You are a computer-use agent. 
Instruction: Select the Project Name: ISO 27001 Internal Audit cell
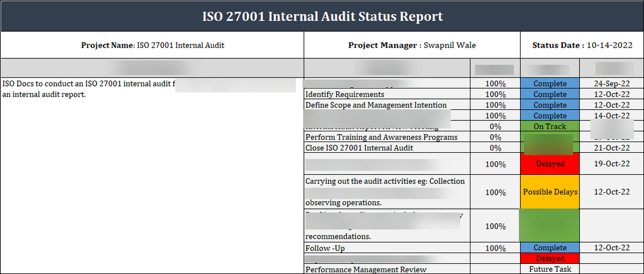point(153,45)
